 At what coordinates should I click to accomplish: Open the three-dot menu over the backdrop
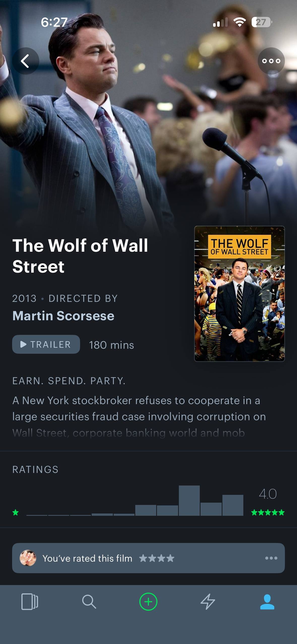271,61
